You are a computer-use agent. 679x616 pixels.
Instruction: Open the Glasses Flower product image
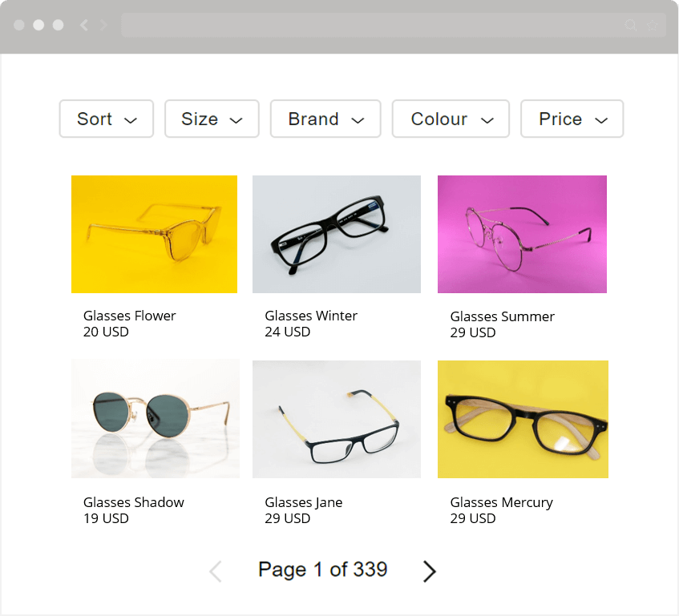click(154, 234)
